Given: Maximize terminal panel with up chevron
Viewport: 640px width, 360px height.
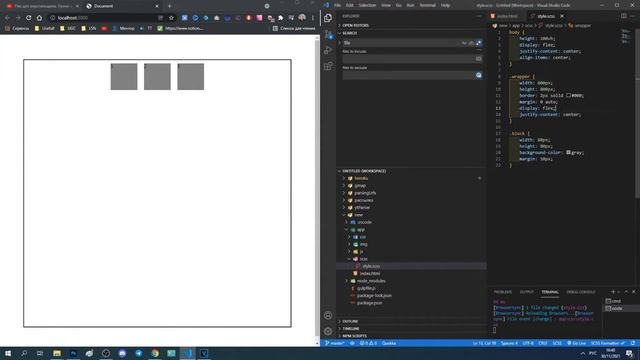Looking at the screenshot, I should point(626,292).
